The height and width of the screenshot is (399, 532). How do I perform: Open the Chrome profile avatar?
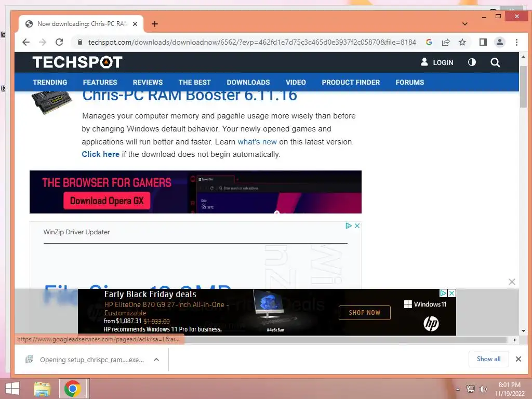point(500,42)
